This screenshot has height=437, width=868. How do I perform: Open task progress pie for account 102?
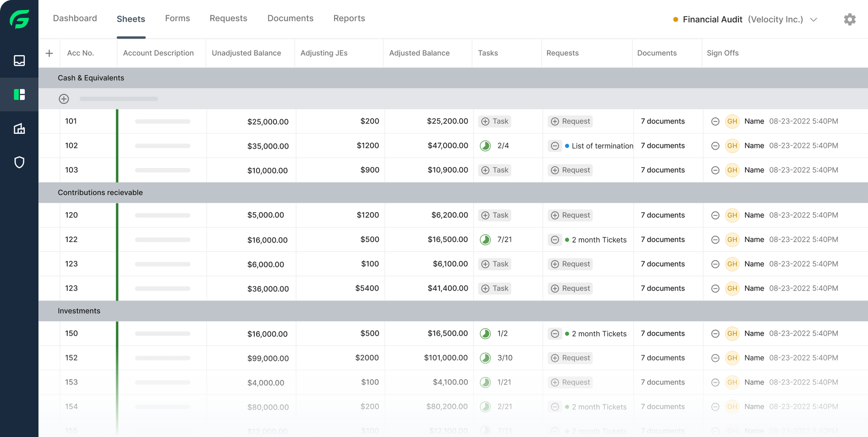pos(485,146)
